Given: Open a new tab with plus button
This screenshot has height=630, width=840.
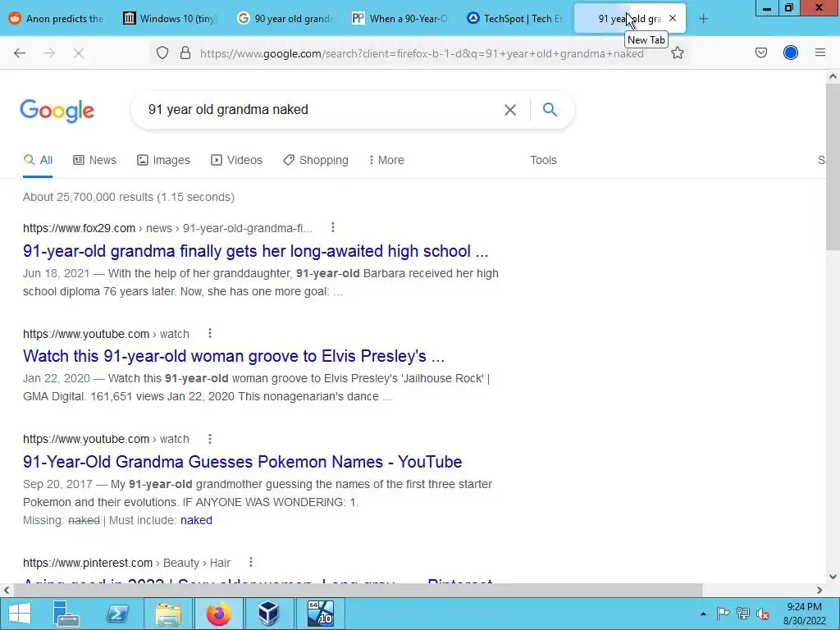Looking at the screenshot, I should point(703,19).
